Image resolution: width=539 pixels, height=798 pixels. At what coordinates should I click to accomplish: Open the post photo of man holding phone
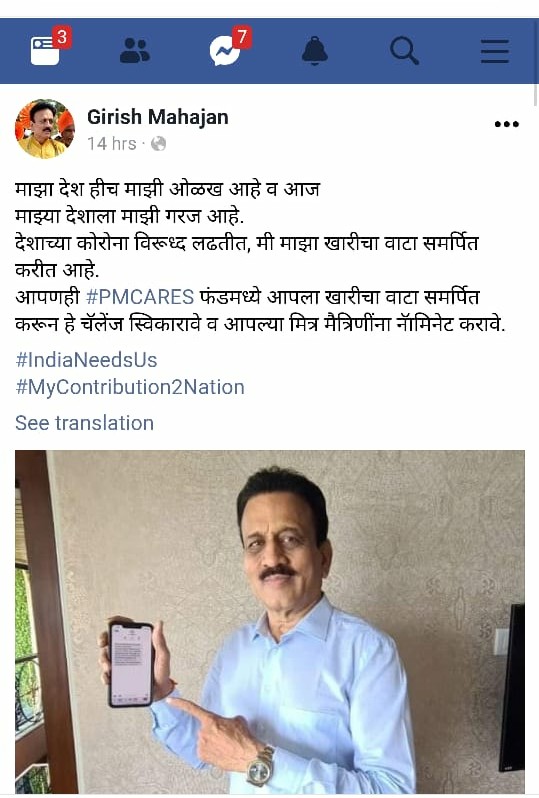pos(270,622)
